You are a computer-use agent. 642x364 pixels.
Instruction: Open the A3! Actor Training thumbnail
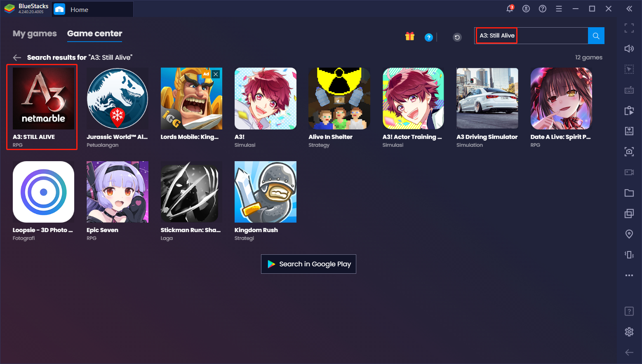point(413,99)
